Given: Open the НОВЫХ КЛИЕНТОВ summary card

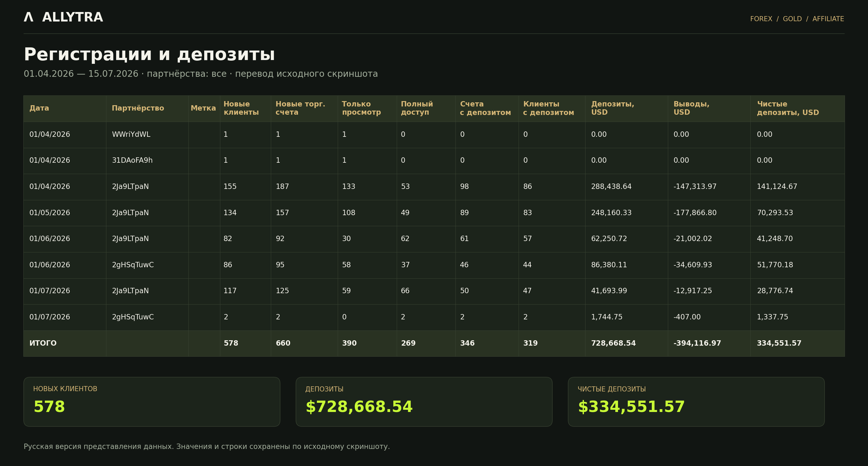Looking at the screenshot, I should pos(152,402).
